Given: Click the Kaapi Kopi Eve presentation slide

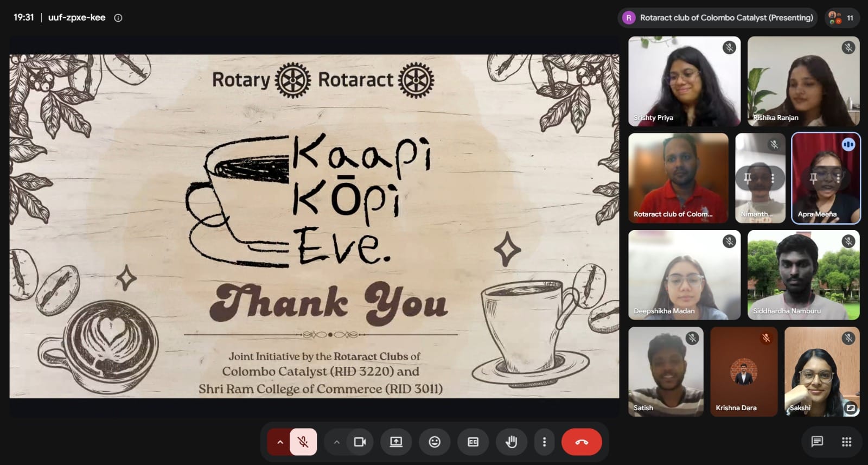Looking at the screenshot, I should [x=314, y=226].
